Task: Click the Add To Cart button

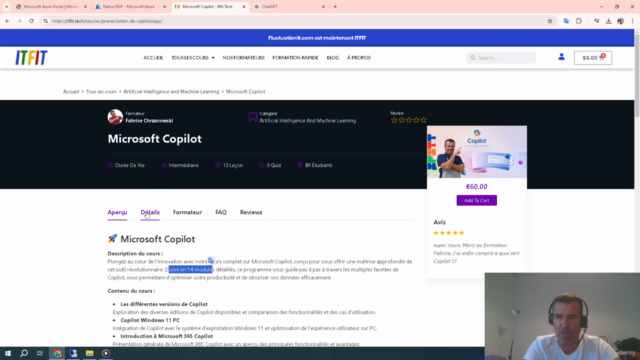Action: pos(477,200)
